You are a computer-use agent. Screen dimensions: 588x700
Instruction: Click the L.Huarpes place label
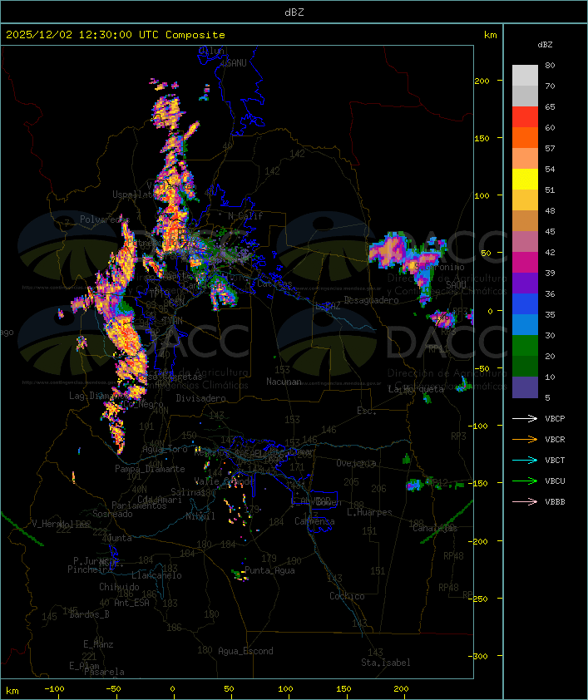coord(369,512)
